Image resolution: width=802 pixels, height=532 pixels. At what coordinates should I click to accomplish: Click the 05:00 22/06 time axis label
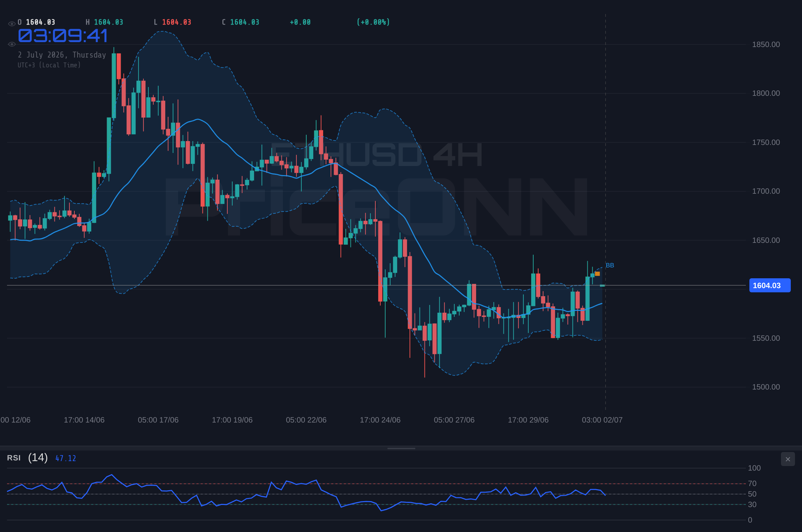point(306,420)
